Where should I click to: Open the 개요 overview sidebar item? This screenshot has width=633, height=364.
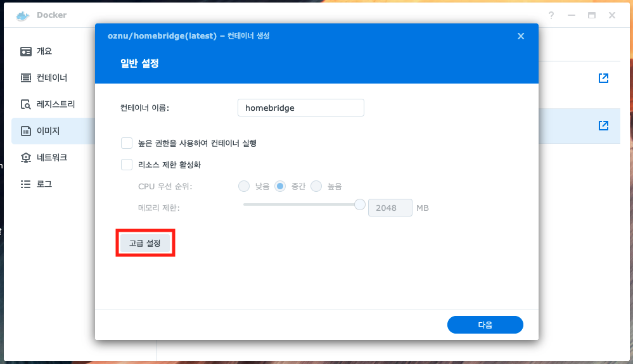click(x=53, y=51)
